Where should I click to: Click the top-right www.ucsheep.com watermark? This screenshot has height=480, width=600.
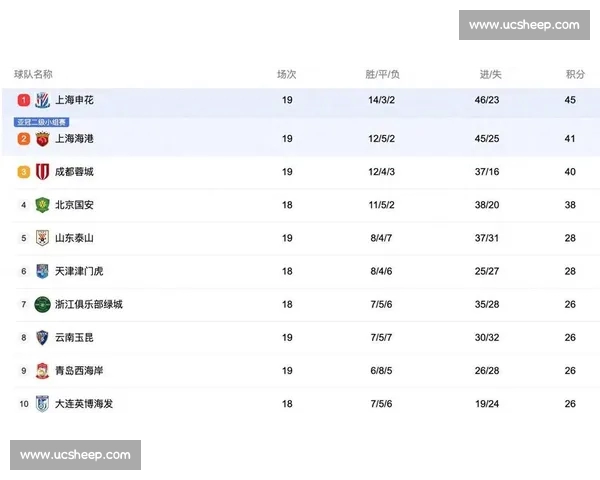tap(523, 25)
